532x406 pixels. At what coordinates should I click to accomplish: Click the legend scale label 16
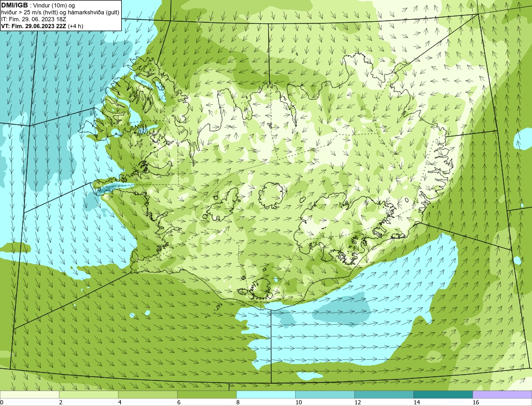point(476,402)
